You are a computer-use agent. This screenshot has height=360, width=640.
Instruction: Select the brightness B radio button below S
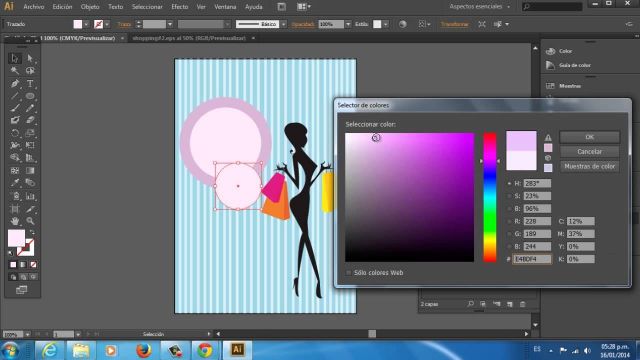pos(509,209)
